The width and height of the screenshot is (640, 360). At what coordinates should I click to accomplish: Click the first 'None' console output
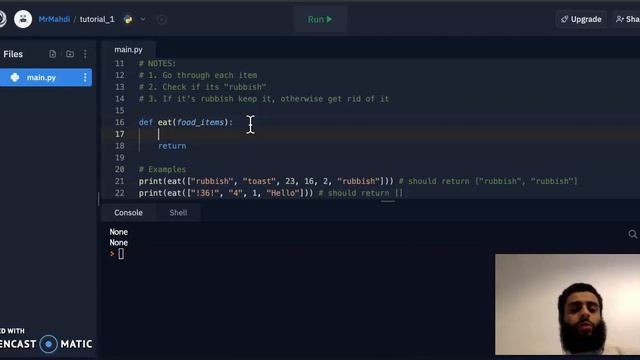point(118,232)
